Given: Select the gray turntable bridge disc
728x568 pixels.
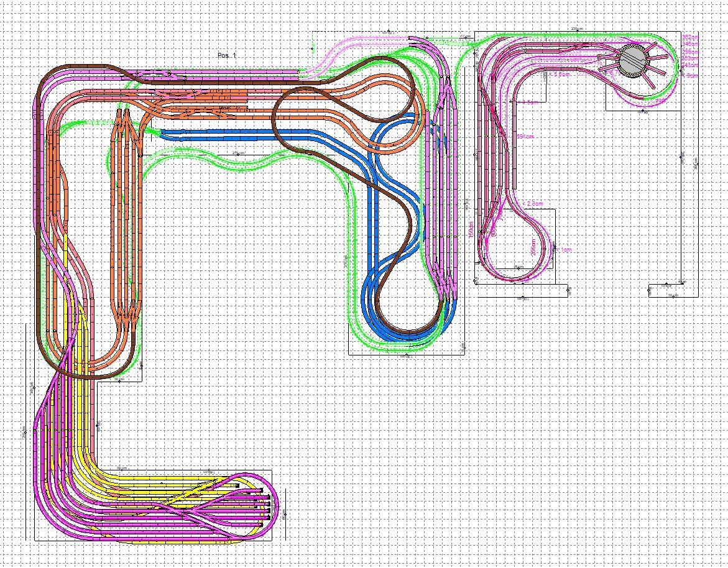Looking at the screenshot, I should tap(633, 61).
